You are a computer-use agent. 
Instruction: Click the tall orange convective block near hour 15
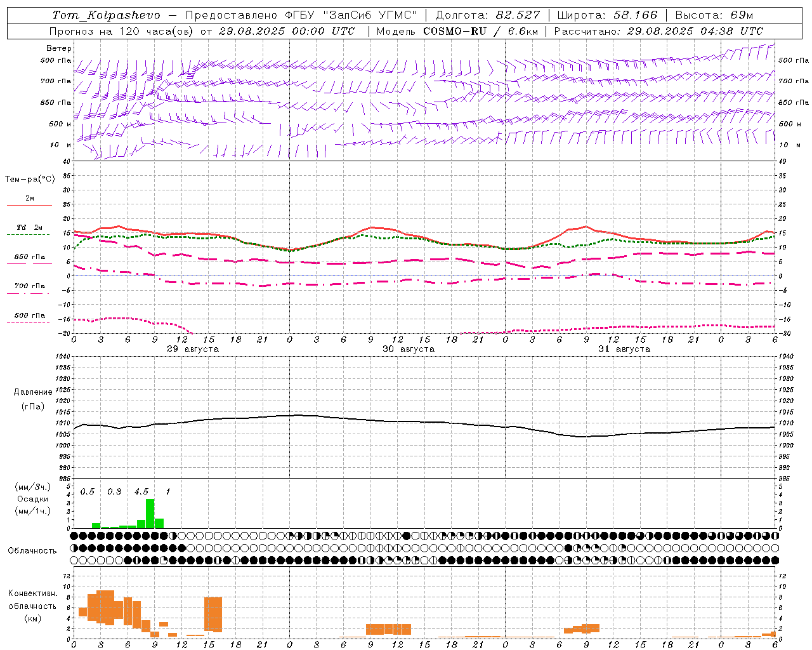(x=213, y=614)
